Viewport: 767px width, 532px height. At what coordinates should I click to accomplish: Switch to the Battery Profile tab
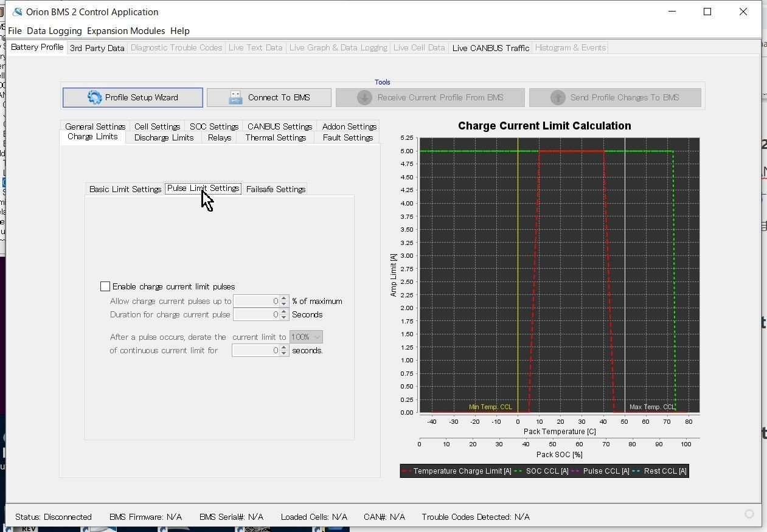tap(37, 47)
